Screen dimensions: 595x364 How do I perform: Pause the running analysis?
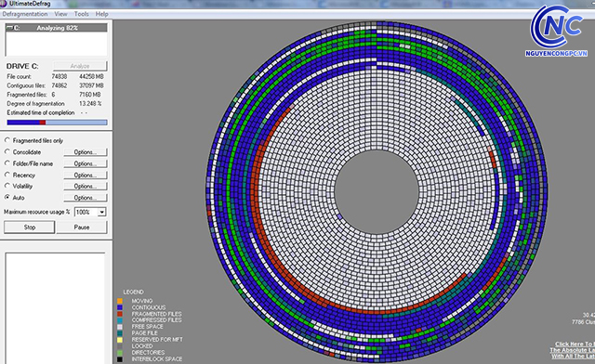point(82,227)
